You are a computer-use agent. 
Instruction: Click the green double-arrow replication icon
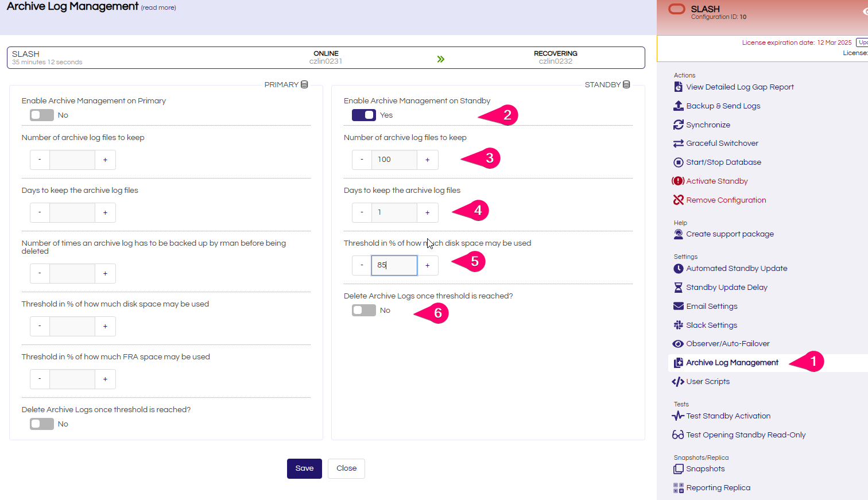click(441, 59)
